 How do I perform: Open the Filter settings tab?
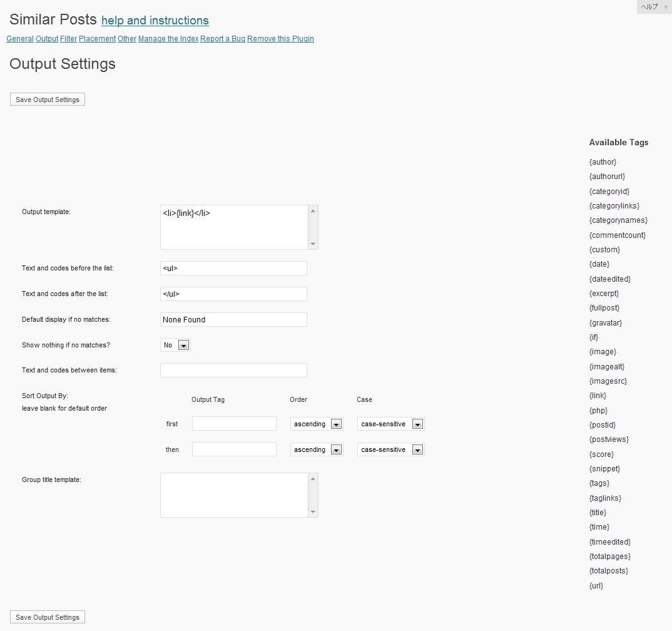68,39
